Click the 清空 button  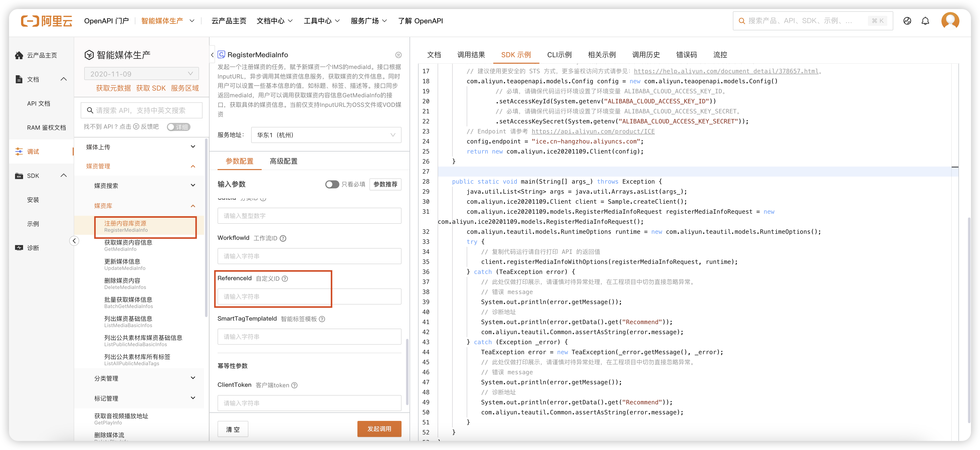pyautogui.click(x=233, y=429)
